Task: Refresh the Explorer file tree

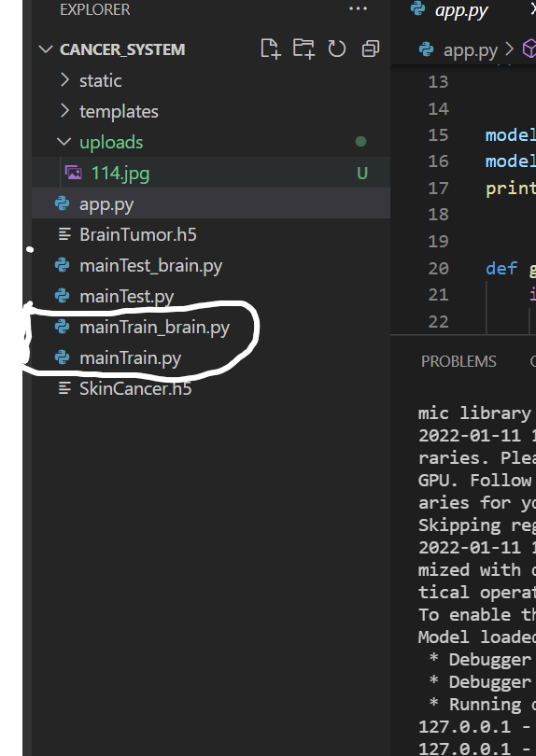Action: [x=337, y=49]
